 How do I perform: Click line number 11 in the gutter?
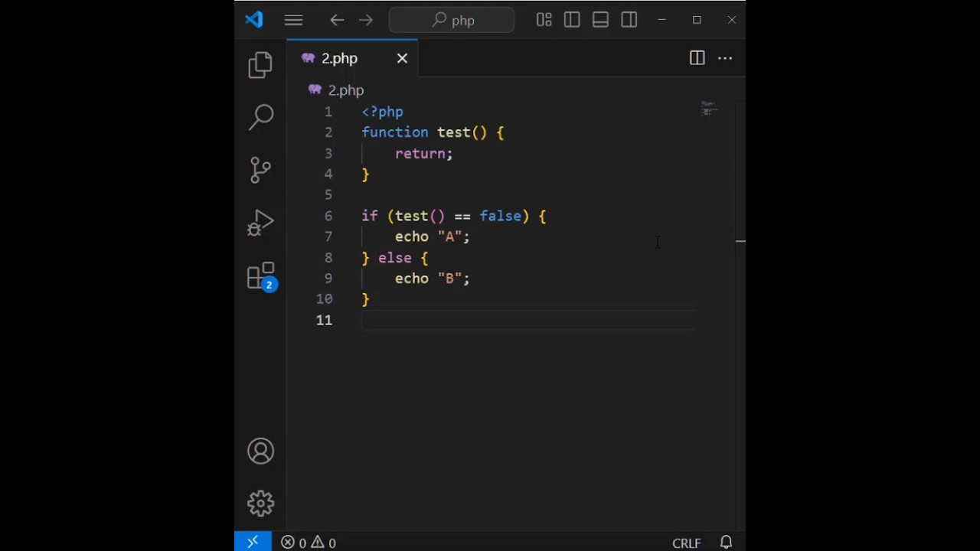324,320
